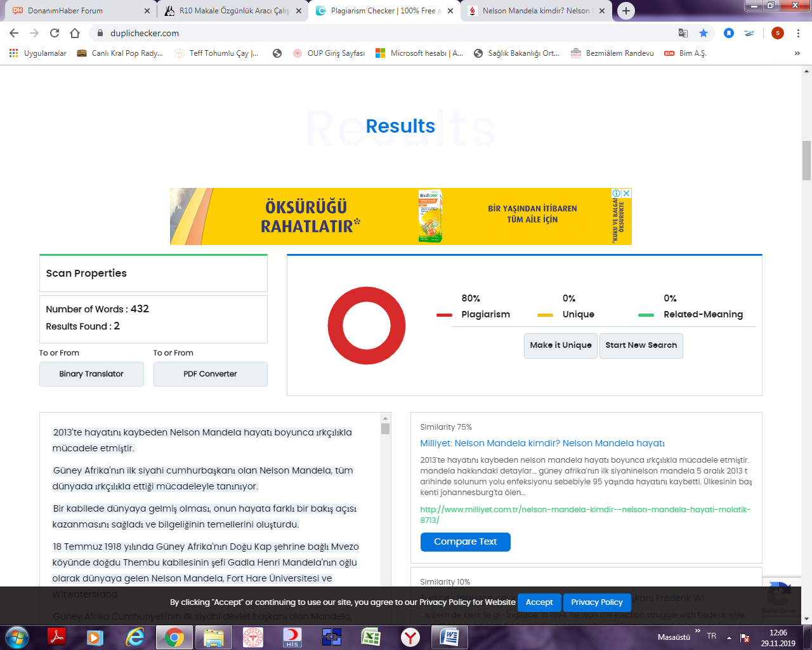
Task: Close the cough syrup banner ad
Action: click(627, 193)
